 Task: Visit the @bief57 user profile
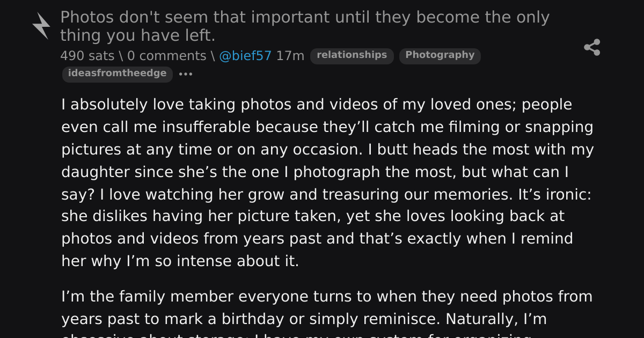(245, 56)
